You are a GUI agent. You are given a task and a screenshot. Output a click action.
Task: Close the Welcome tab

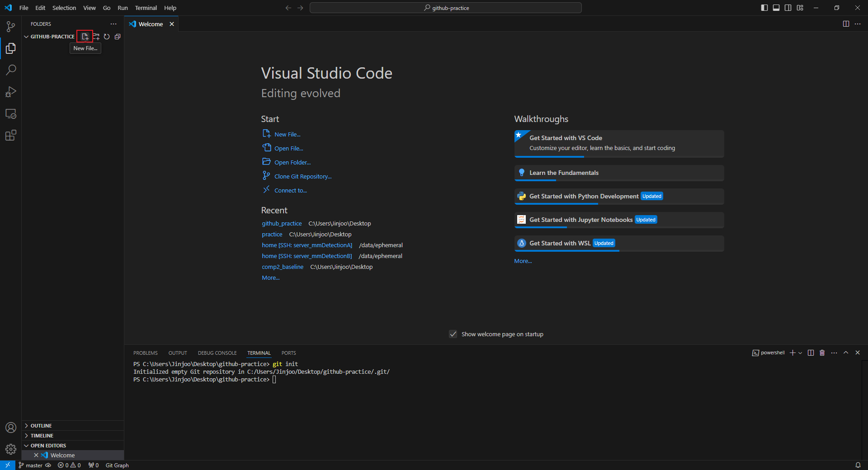(172, 24)
